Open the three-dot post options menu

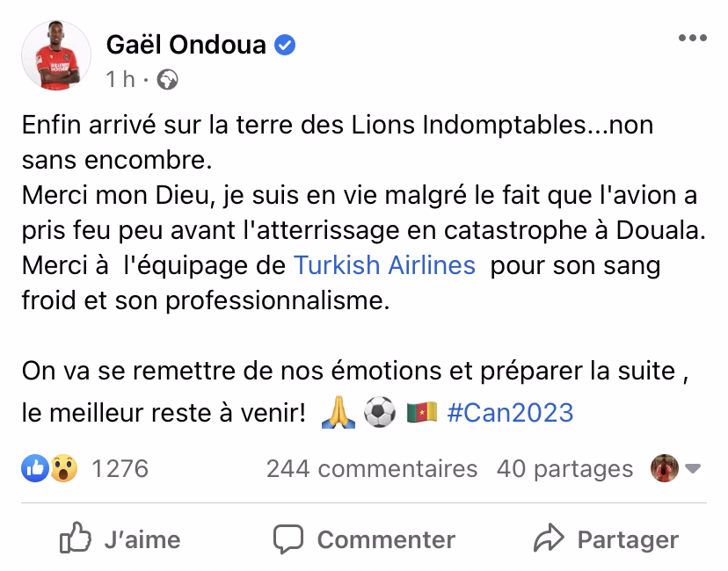692,38
